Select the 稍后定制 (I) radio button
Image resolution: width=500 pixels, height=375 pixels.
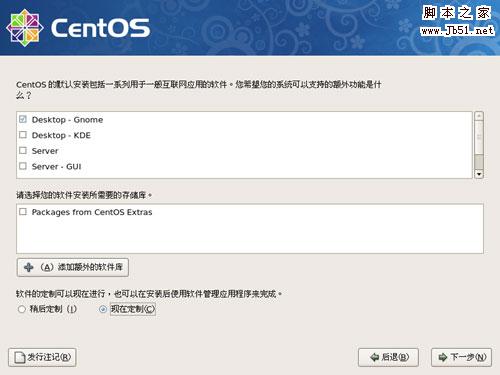[x=22, y=309]
